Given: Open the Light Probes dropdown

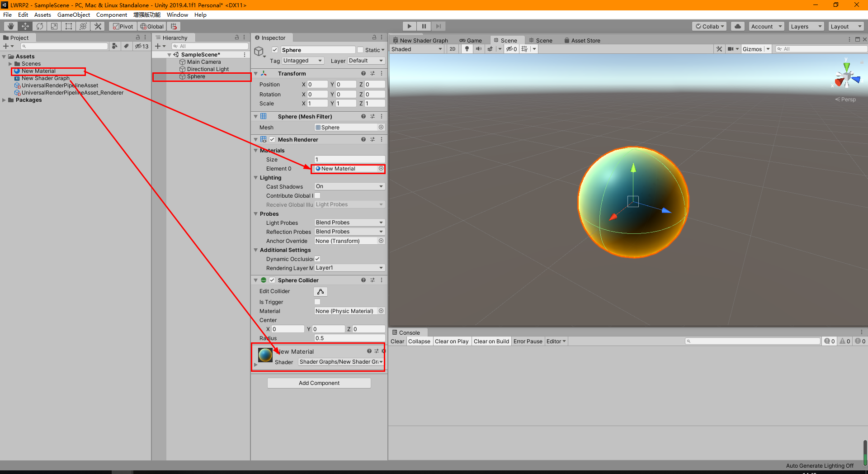Looking at the screenshot, I should 349,222.
